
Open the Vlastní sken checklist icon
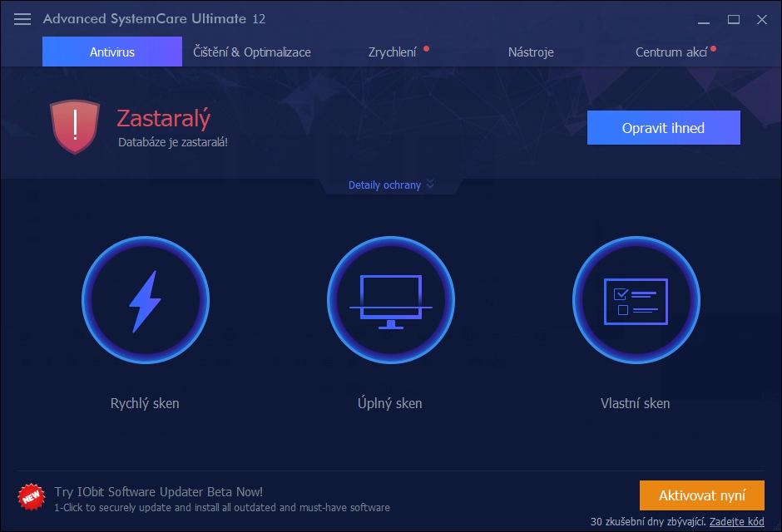pos(636,300)
